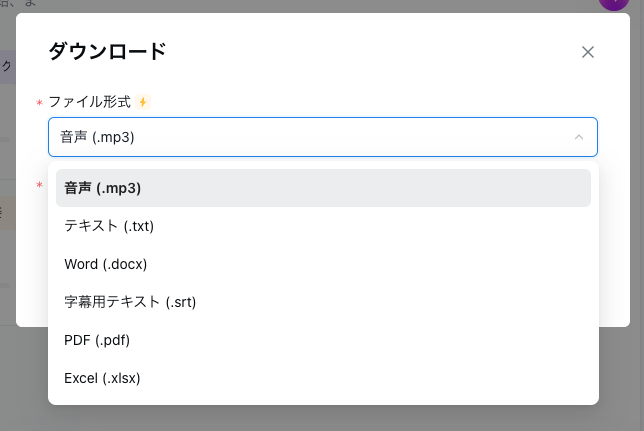Click the partially hidden purple item at left edge
Image resolution: width=644 pixels, height=431 pixels.
coord(7,67)
